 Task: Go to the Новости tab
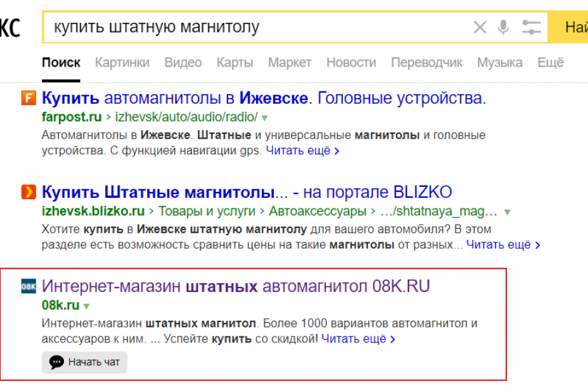351,63
